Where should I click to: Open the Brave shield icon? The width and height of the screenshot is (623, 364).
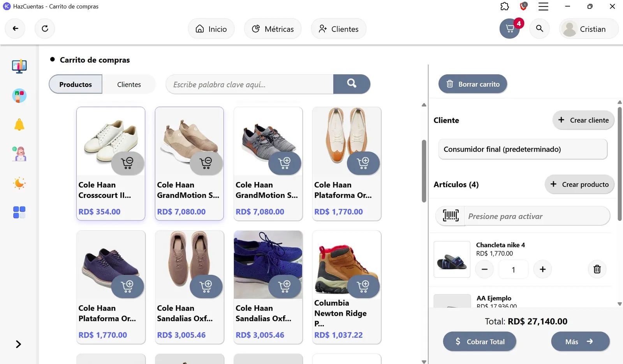(524, 6)
